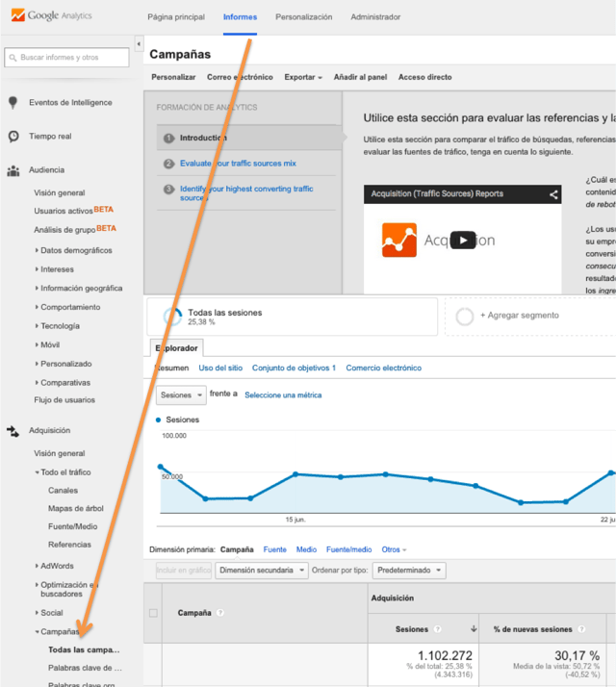The width and height of the screenshot is (616, 687).
Task: Expand the Predeterminado sort type dropdown
Action: (x=410, y=571)
